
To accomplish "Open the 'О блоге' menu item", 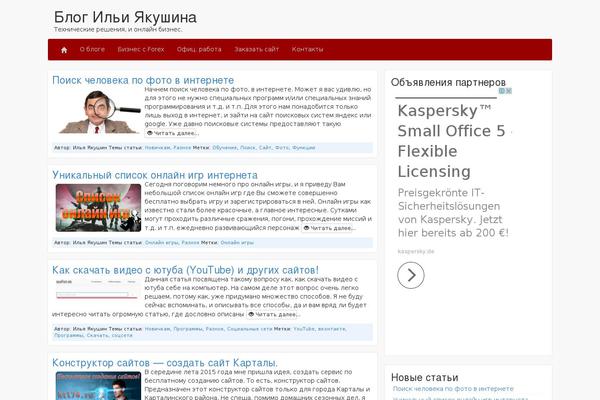I will [x=92, y=49].
